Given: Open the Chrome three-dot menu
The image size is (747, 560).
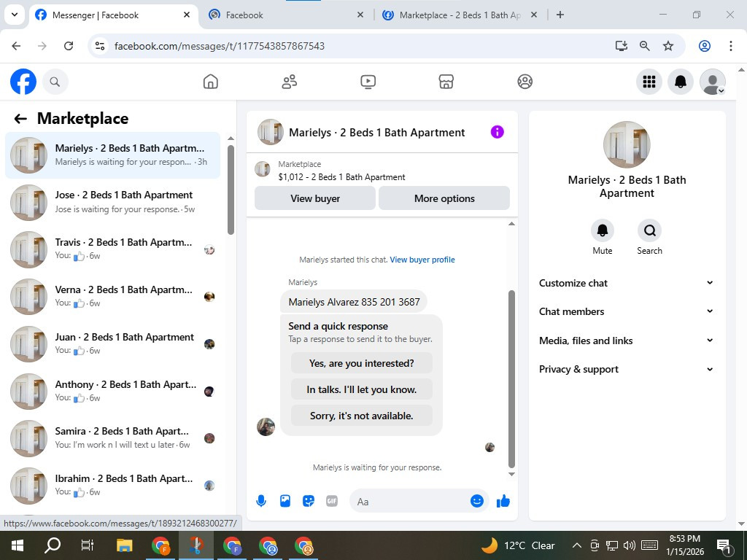Looking at the screenshot, I should point(731,46).
